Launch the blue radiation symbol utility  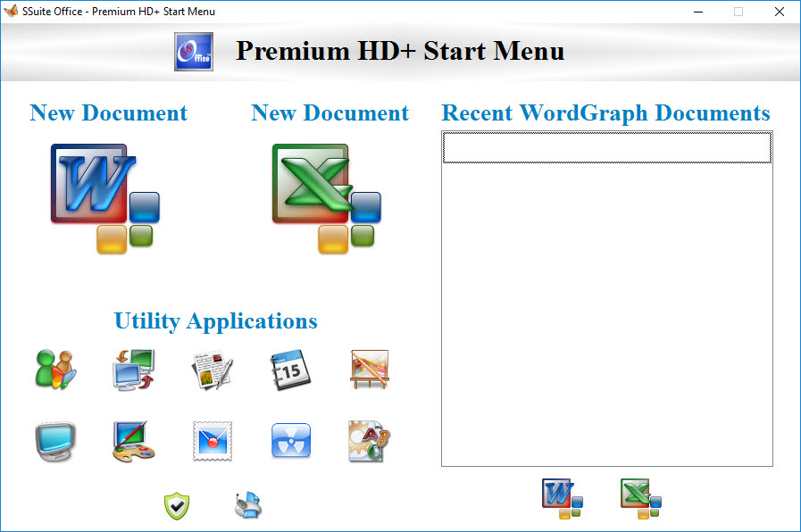tap(291, 440)
